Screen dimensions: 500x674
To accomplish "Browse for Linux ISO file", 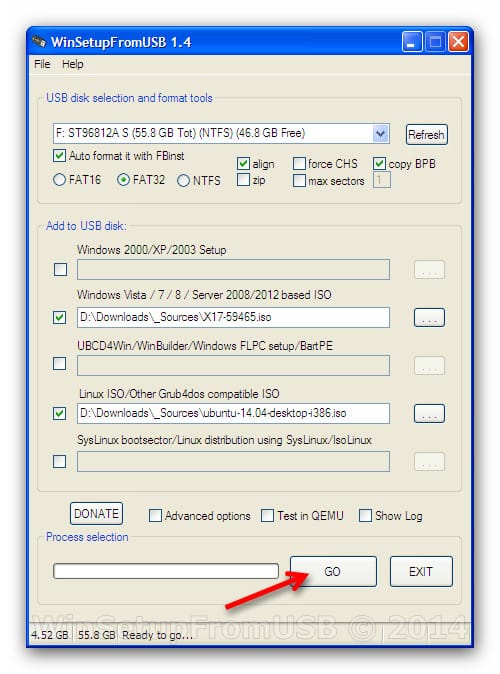I will (x=429, y=413).
